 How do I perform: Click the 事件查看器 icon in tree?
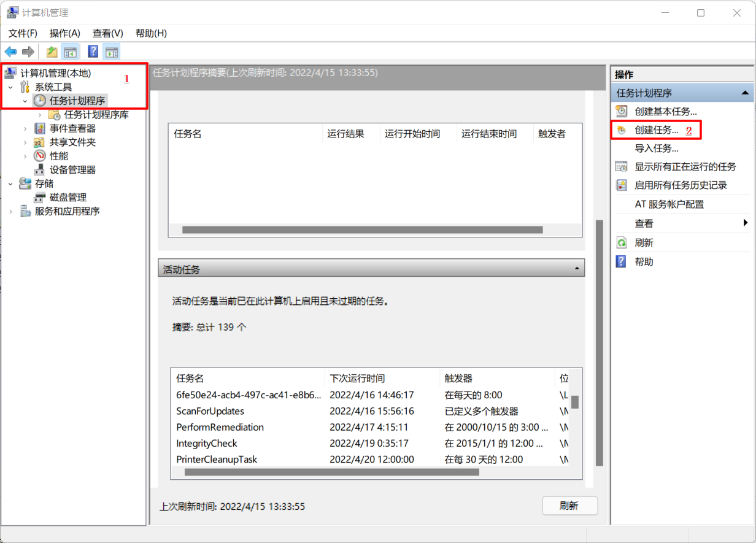(39, 128)
